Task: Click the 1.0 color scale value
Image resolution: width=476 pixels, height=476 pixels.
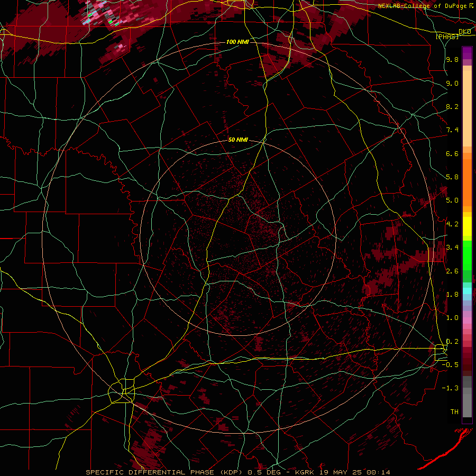Action: click(x=452, y=318)
